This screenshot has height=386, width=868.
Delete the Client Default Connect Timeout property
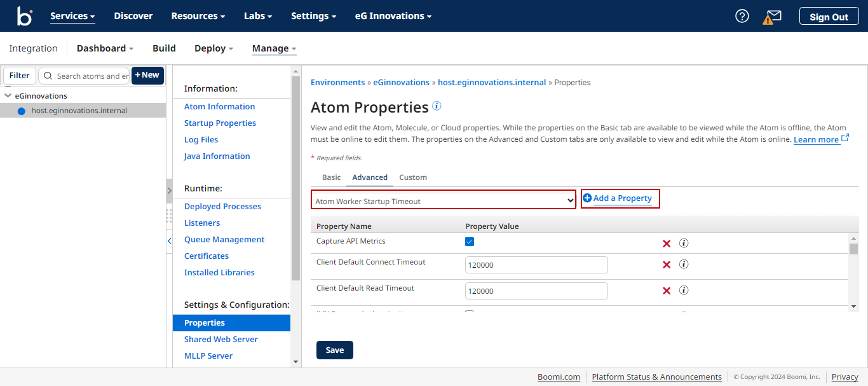point(667,265)
